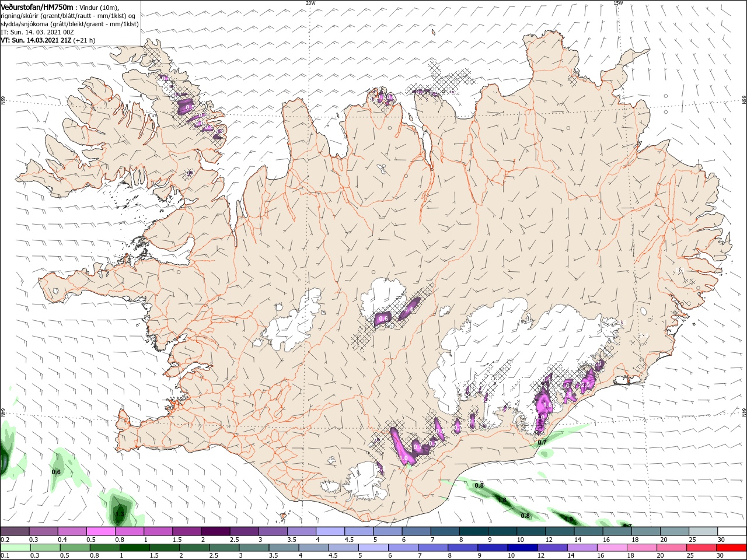Select the medium green 0.5–0.8 swatch in the lower legend row
Image resolution: width=747 pixels, height=560 pixels.
pos(75,548)
